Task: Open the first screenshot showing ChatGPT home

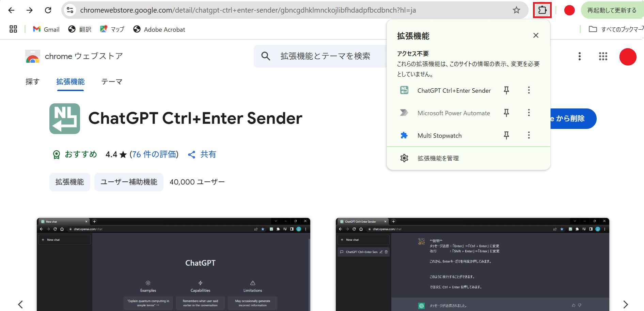Action: click(x=173, y=264)
